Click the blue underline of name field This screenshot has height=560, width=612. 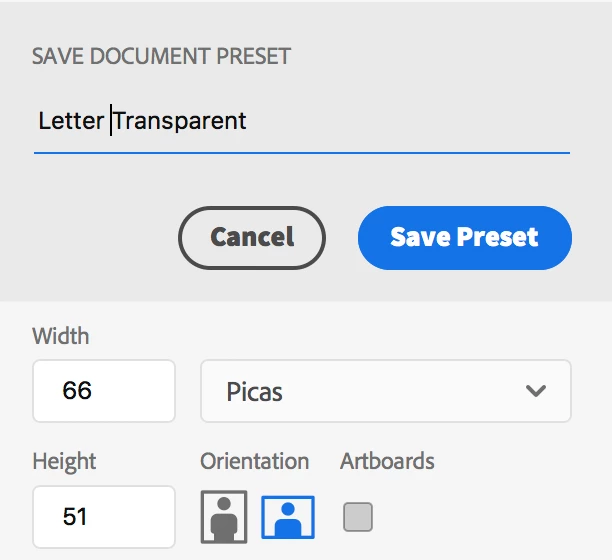302,153
